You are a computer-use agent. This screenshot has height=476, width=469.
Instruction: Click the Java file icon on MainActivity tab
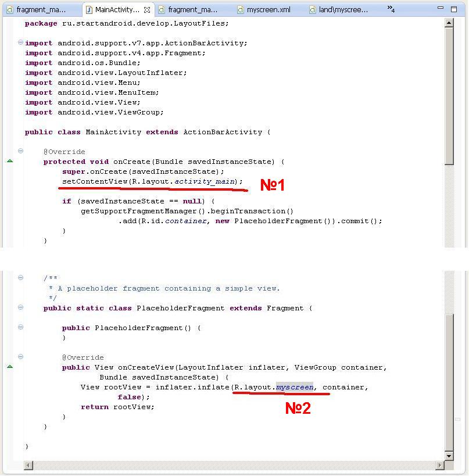pos(89,10)
